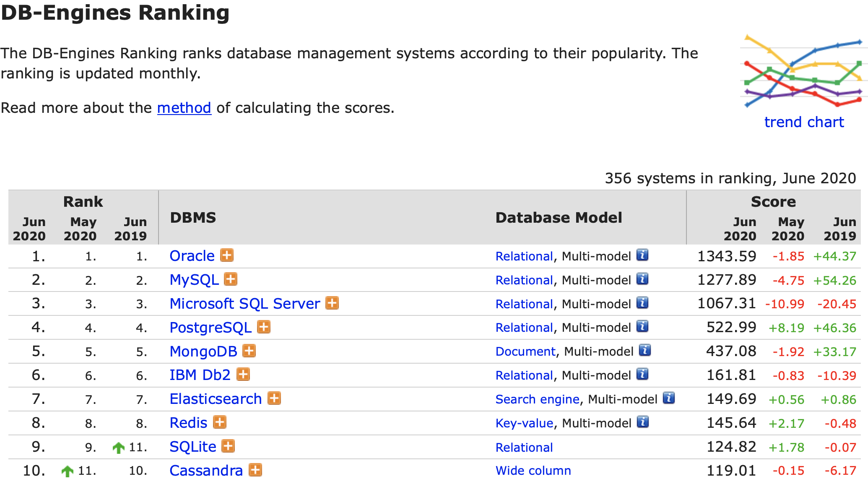
Task: Expand MongoDB details with plus icon
Action: 249,351
